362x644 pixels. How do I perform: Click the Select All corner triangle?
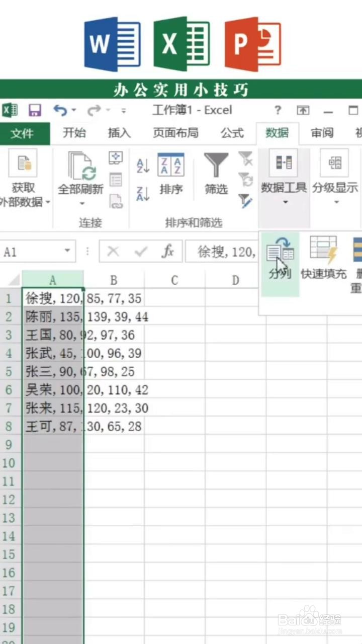tap(14, 280)
